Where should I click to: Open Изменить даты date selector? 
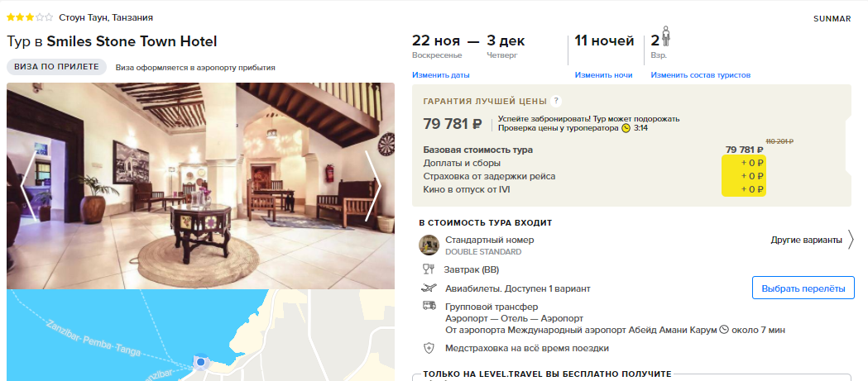441,75
